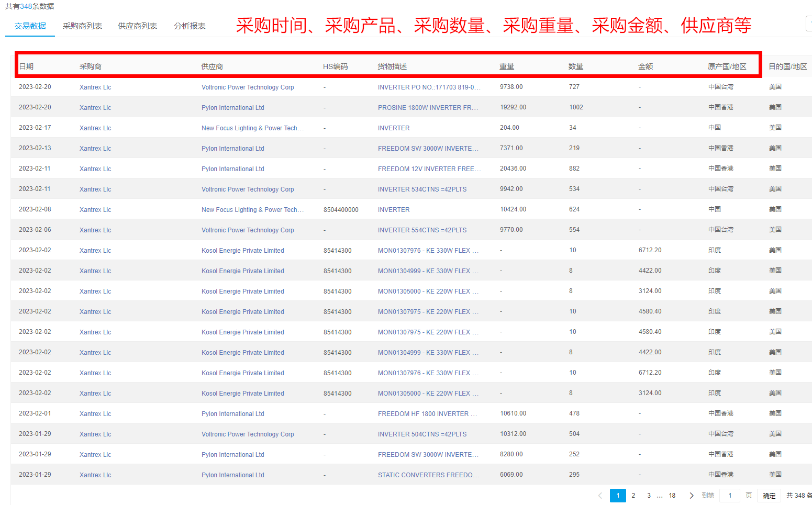Open goods description PROSINE 1800W INVERTER
Image resolution: width=812 pixels, height=505 pixels.
coord(428,108)
